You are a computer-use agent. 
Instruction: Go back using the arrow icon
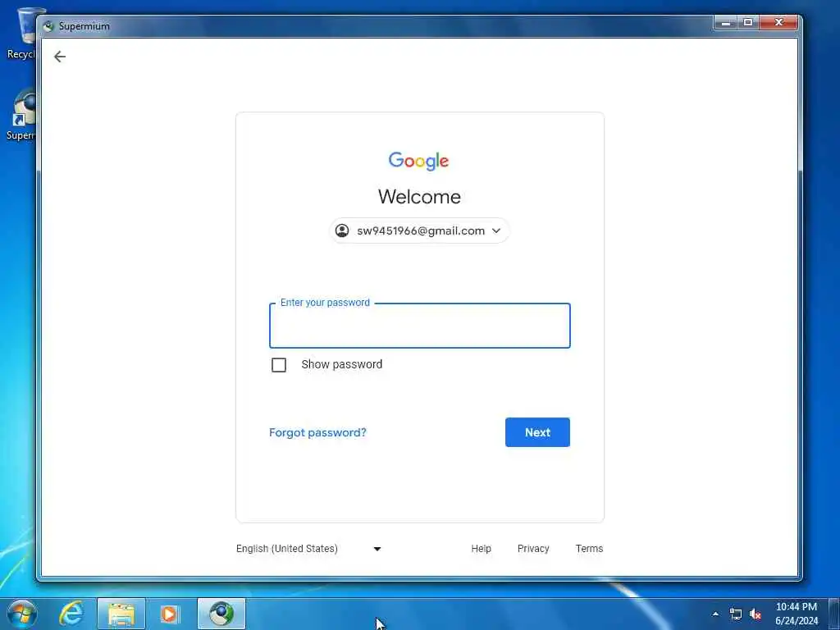[x=59, y=57]
